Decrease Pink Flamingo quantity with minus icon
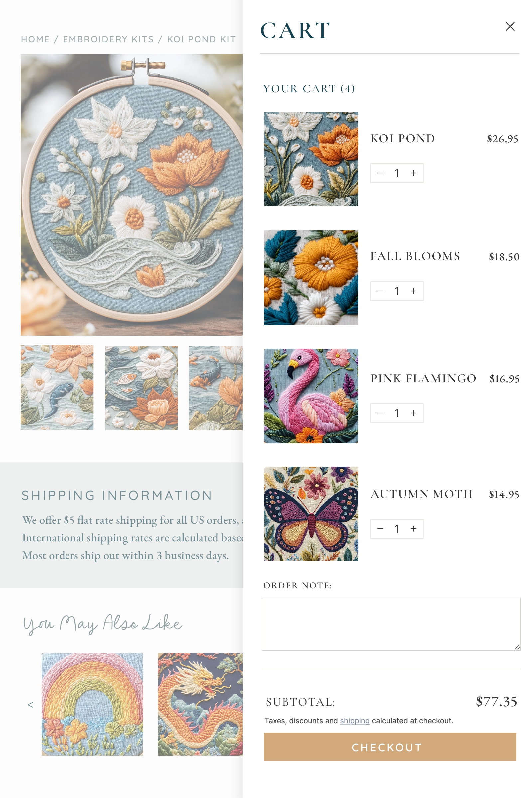This screenshot has height=798, width=532. [380, 413]
